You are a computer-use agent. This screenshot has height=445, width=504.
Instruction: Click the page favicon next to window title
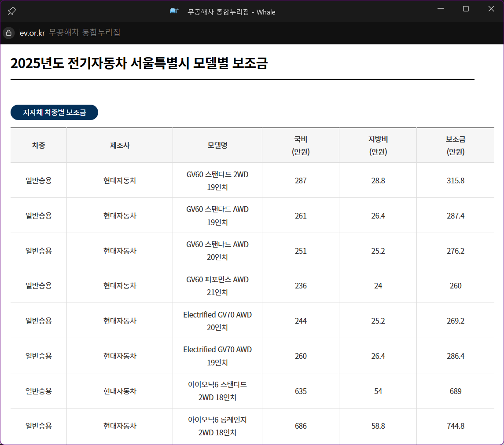(174, 11)
